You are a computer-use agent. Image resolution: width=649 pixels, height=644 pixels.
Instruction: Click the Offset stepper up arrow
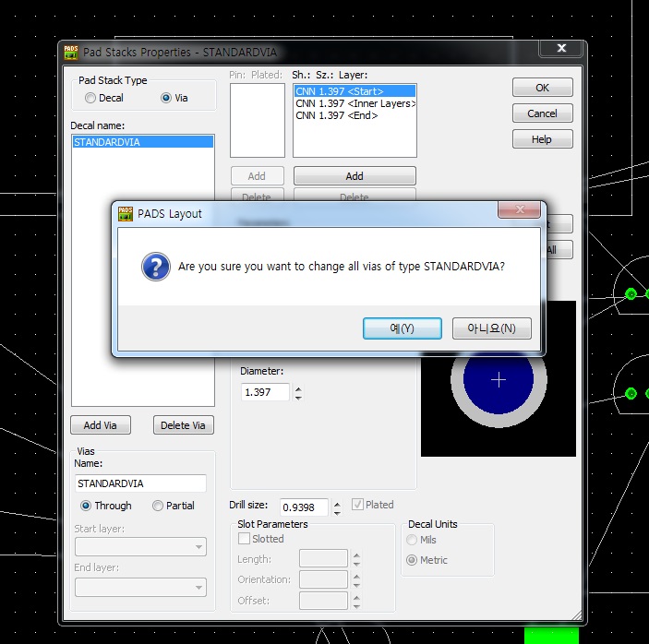pyautogui.click(x=356, y=596)
